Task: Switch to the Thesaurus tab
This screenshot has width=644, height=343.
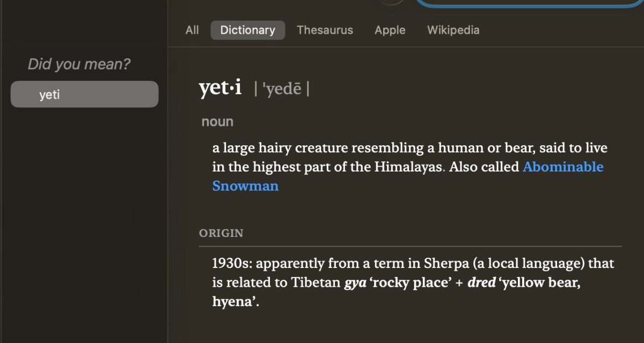Action: coord(325,30)
